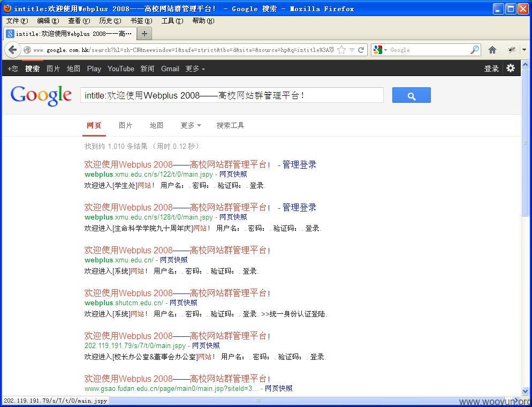Click the magnifier icon in Firefox search box
Image resolution: width=532 pixels, height=407 pixels.
tap(475, 50)
